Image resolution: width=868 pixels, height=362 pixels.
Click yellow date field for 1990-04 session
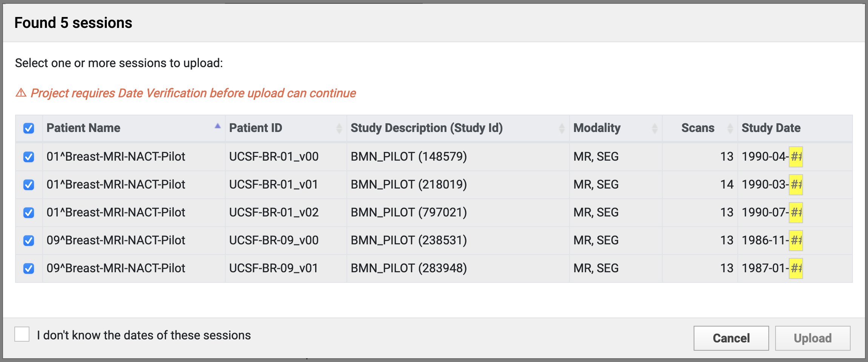796,157
